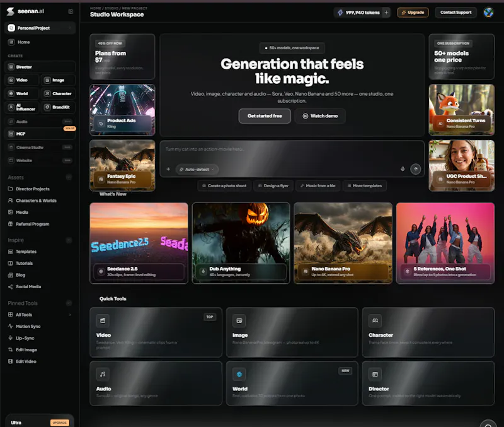Collapse the Pinned Tools section
Viewport: 504px width, 427px height.
pos(69,303)
